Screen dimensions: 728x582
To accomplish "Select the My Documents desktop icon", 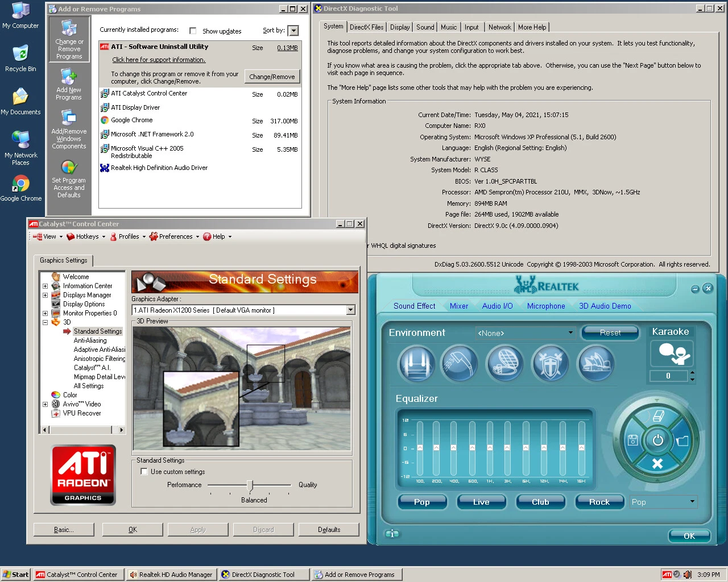I will pyautogui.click(x=20, y=102).
